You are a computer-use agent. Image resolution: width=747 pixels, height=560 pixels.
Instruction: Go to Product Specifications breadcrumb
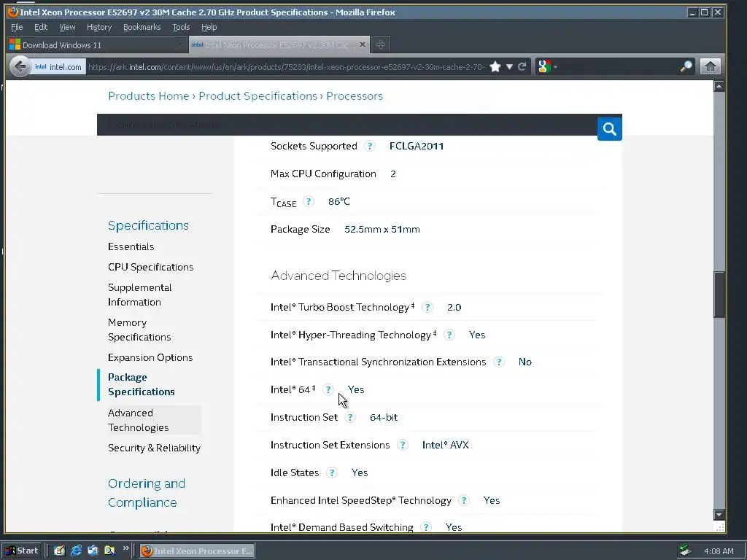(258, 96)
